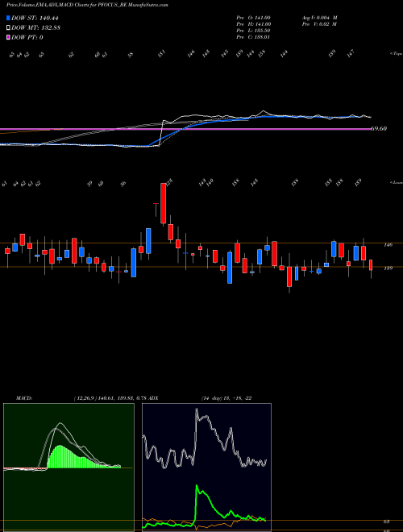Click the white DOW MT legend swatch
This screenshot has height=532, width=403.
(x=9, y=28)
